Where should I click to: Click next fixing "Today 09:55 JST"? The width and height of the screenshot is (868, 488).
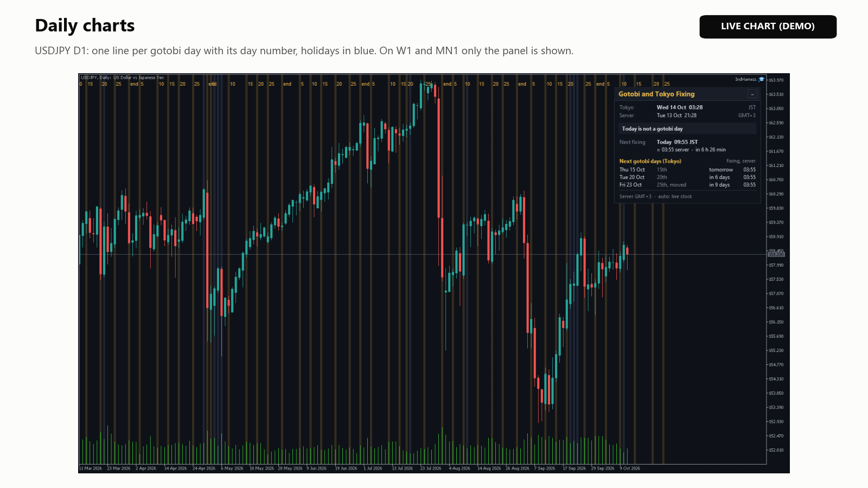pos(677,142)
